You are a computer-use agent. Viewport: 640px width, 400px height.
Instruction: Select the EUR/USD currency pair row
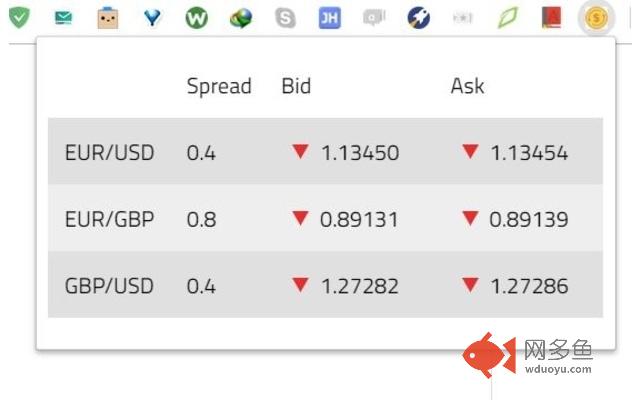(x=325, y=152)
